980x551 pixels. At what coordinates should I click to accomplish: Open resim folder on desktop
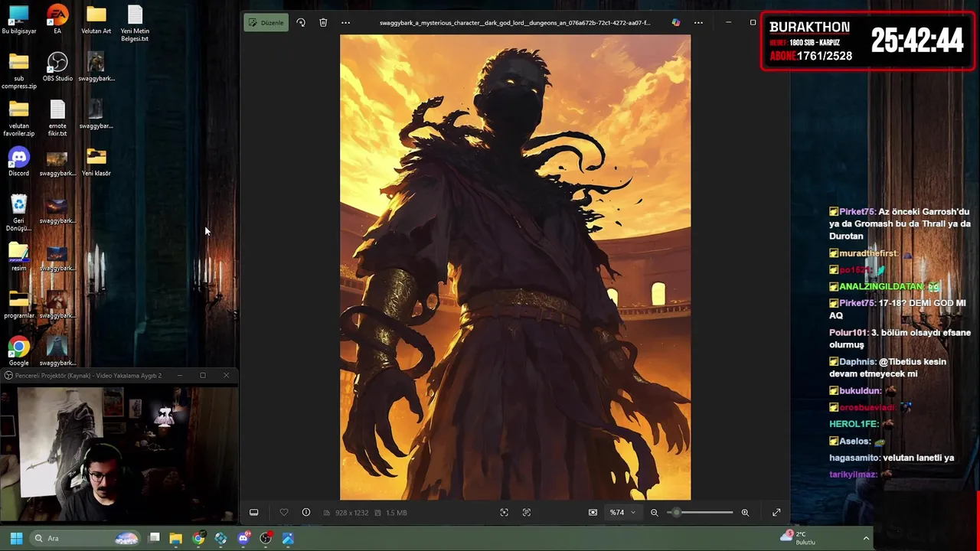(x=19, y=257)
